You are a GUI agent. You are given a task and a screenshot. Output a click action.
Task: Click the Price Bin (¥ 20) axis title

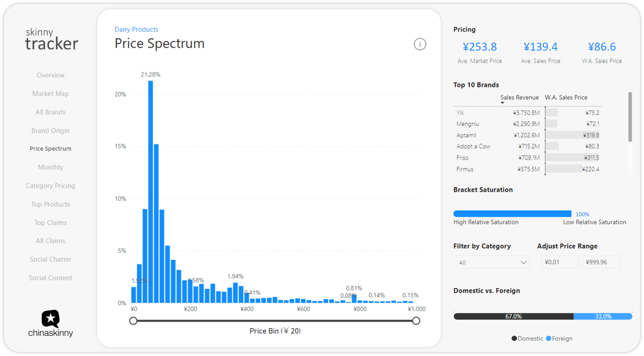[275, 331]
